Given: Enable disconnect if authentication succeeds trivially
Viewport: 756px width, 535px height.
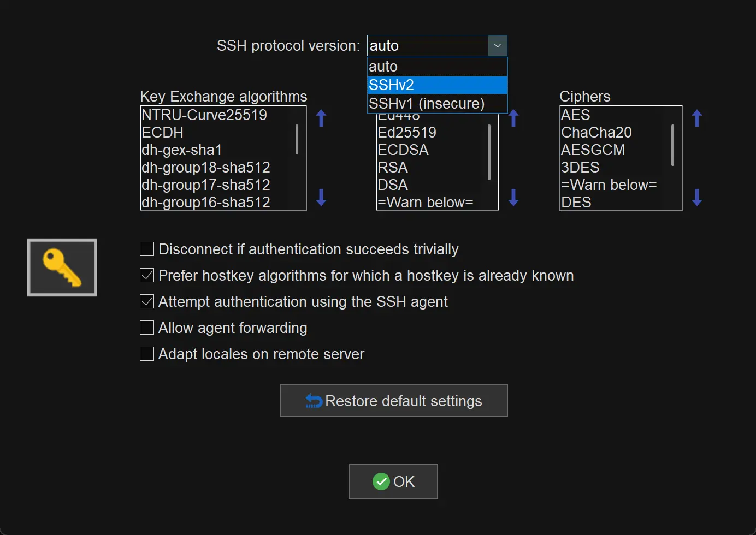Looking at the screenshot, I should [147, 249].
